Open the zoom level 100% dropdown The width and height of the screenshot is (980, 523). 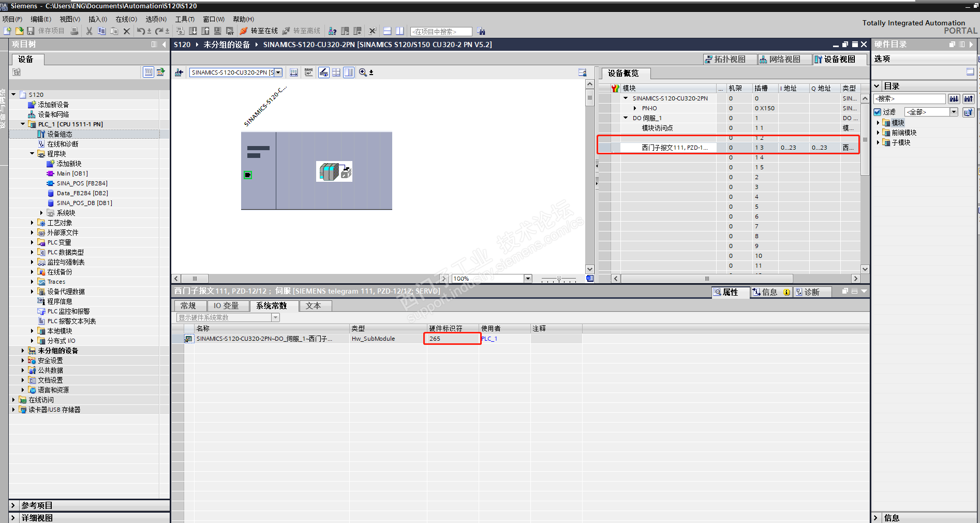click(x=528, y=279)
